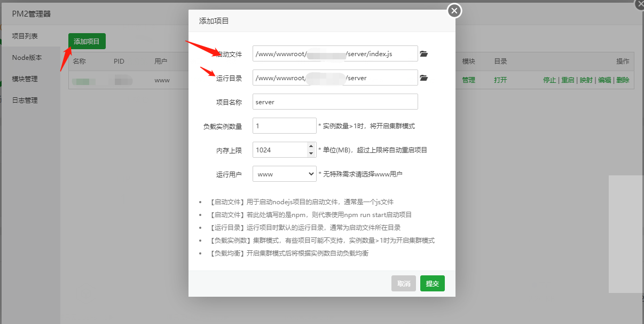This screenshot has height=324, width=644.
Task: Click the 操作 column header
Action: [x=623, y=61]
